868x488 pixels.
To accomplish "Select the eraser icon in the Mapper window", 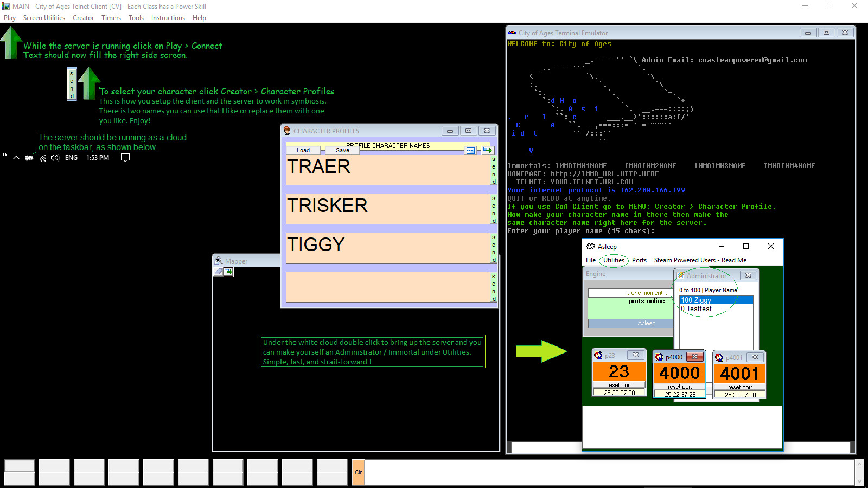I will (219, 272).
